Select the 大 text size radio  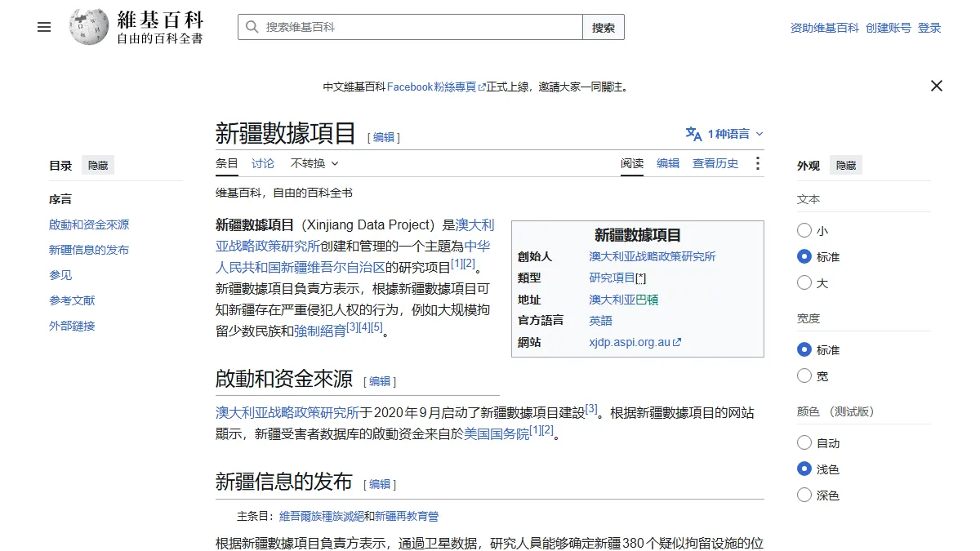pos(804,283)
